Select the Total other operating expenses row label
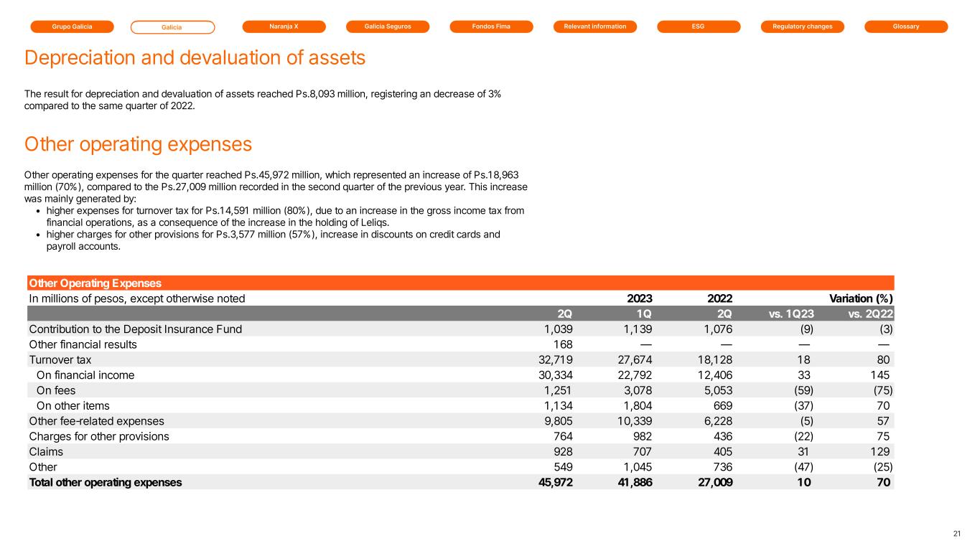Image resolution: width=980 pixels, height=551 pixels. point(106,482)
